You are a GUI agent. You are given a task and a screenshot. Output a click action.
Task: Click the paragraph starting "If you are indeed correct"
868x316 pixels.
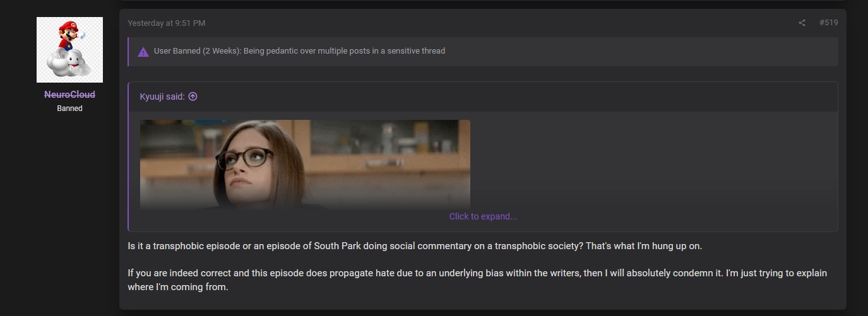coord(477,280)
